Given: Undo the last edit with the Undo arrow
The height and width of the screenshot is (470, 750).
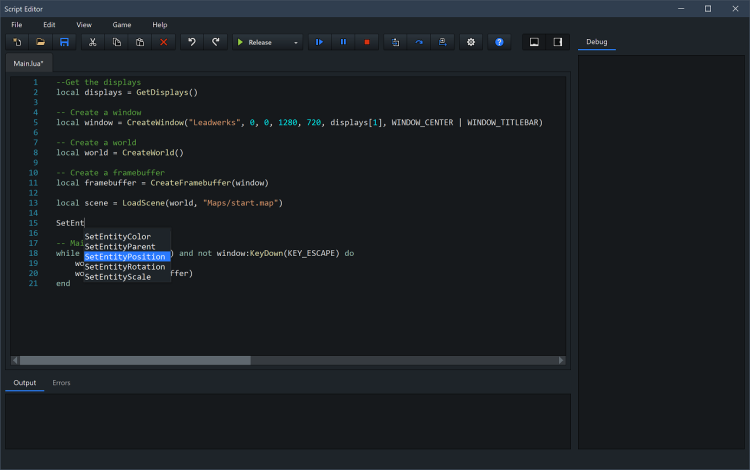Looking at the screenshot, I should (192, 42).
